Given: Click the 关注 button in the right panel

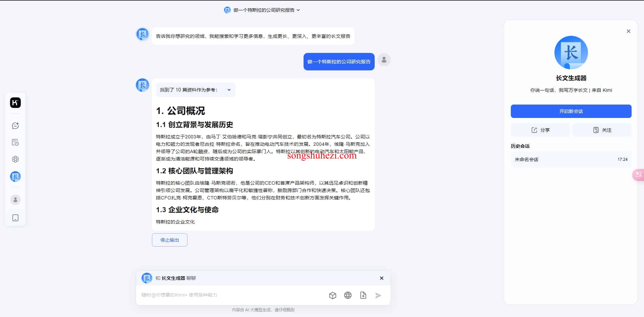Looking at the screenshot, I should [602, 130].
